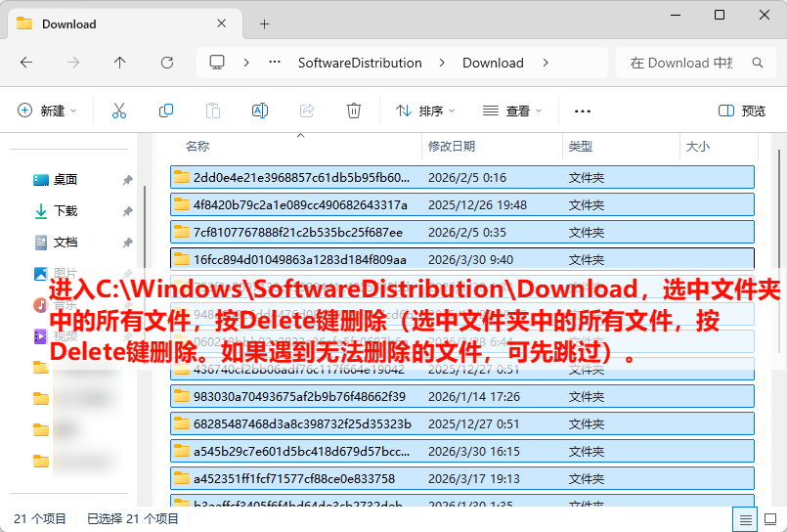Screen dimensions: 787x532
Task: Switch to large thumbnails view in status bar
Action: pyautogui.click(x=770, y=519)
